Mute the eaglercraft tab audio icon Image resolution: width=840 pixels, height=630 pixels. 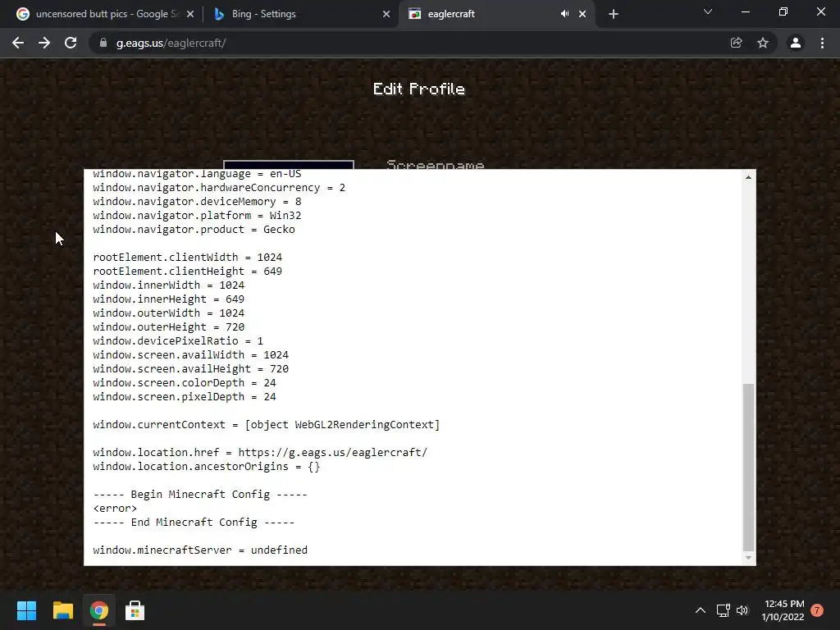pyautogui.click(x=564, y=14)
